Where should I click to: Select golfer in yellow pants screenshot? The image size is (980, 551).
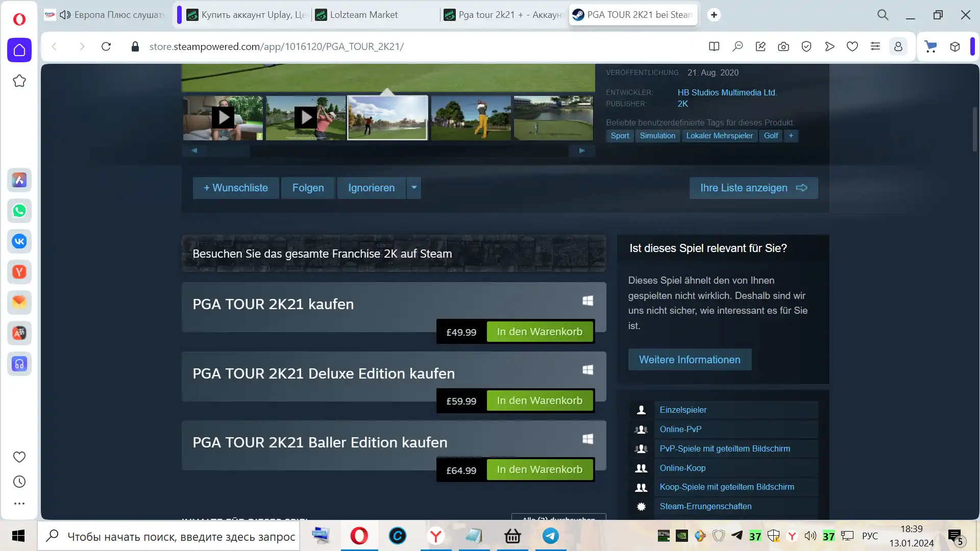(x=471, y=118)
